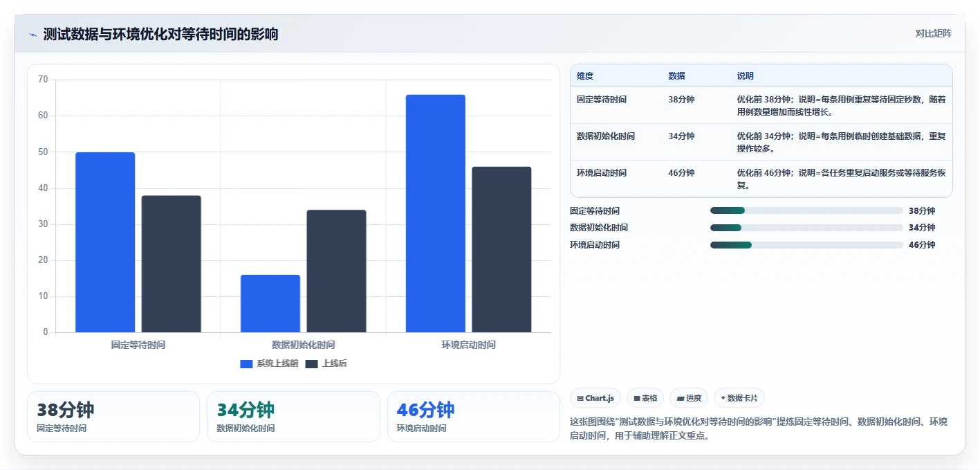Image resolution: width=980 pixels, height=470 pixels.
Task: Click the 数据 column header
Action: pyautogui.click(x=676, y=76)
